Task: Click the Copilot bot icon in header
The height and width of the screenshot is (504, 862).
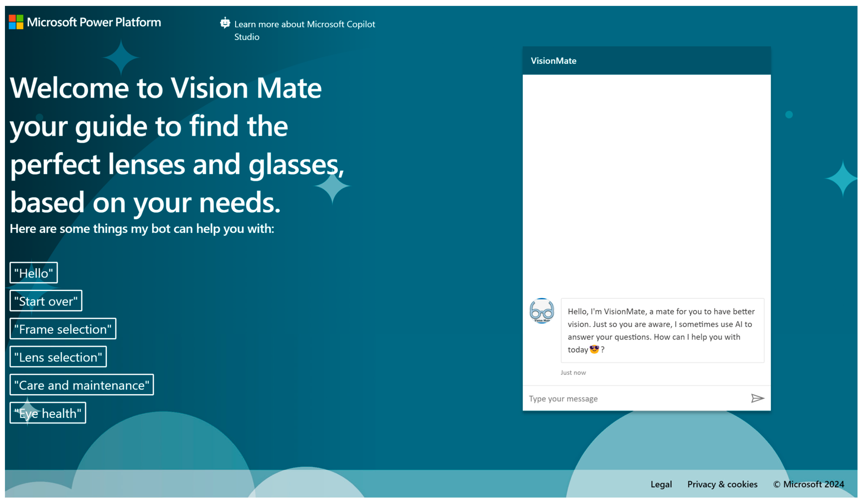Action: tap(225, 23)
